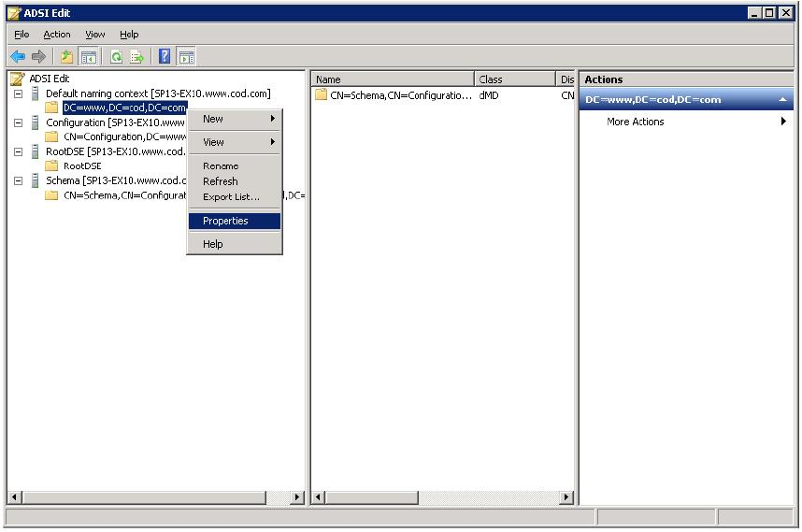The height and width of the screenshot is (532, 802).
Task: Click the Refresh toolbar icon
Action: tap(117, 56)
